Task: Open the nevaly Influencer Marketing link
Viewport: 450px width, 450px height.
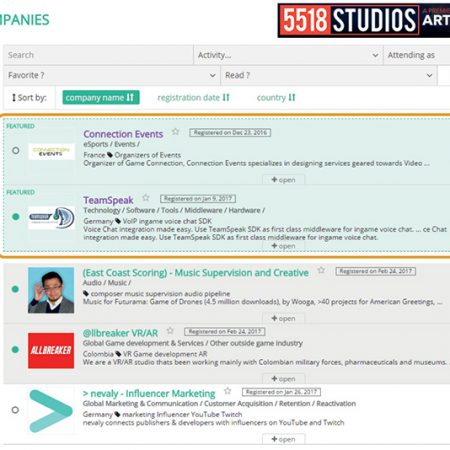Action: [x=149, y=394]
